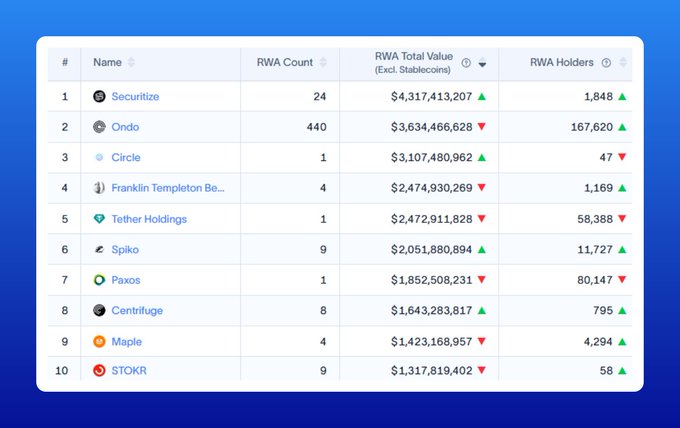Select the value $1,423,168,957
The width and height of the screenshot is (680, 428).
(x=432, y=342)
